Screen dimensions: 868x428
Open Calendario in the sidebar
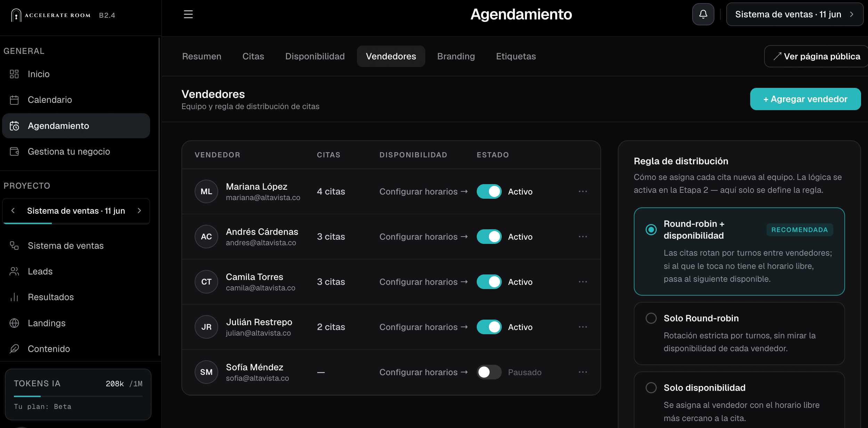coord(76,100)
